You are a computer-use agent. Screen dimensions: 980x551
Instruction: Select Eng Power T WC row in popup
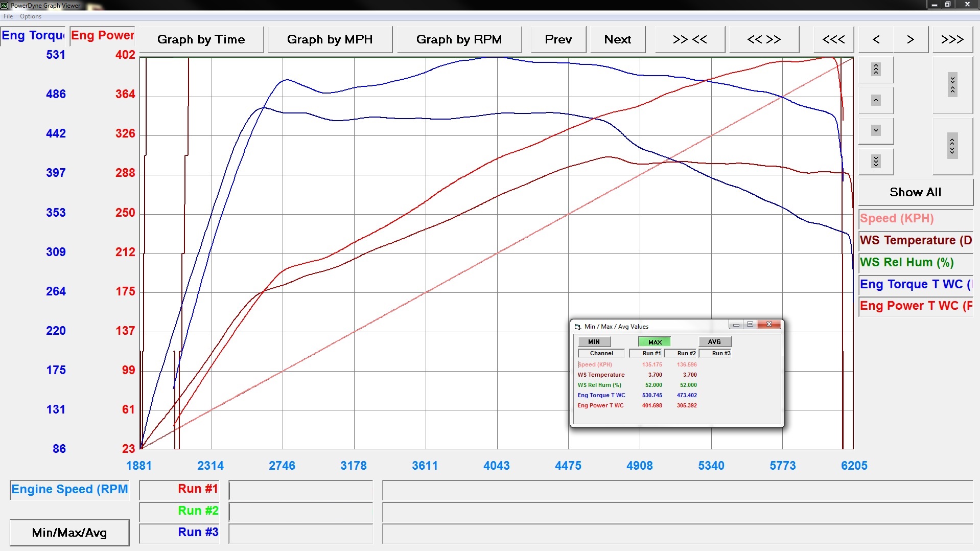[x=600, y=405]
